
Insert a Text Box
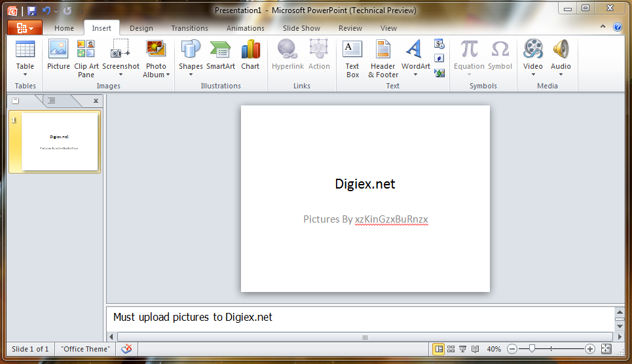(352, 58)
